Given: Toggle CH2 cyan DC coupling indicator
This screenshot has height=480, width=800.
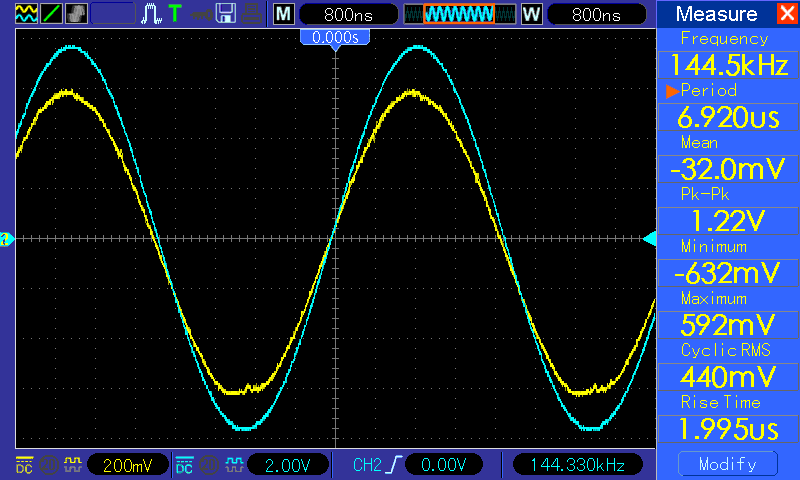Looking at the screenshot, I should coord(184,465).
